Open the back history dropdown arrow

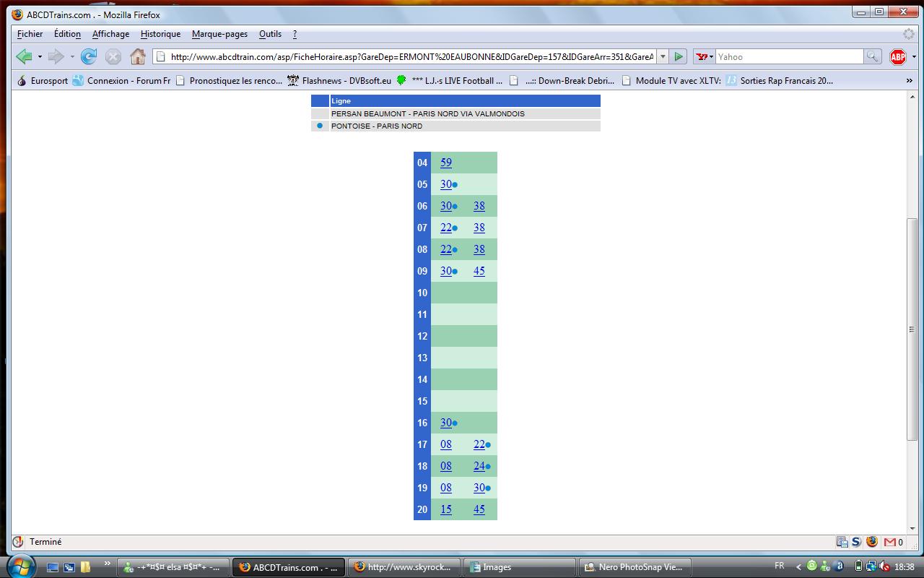40,56
